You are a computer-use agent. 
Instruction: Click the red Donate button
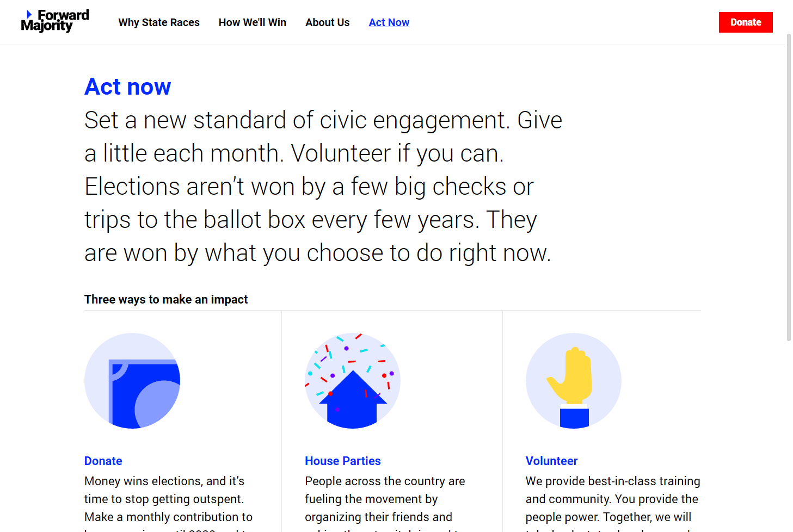point(746,22)
